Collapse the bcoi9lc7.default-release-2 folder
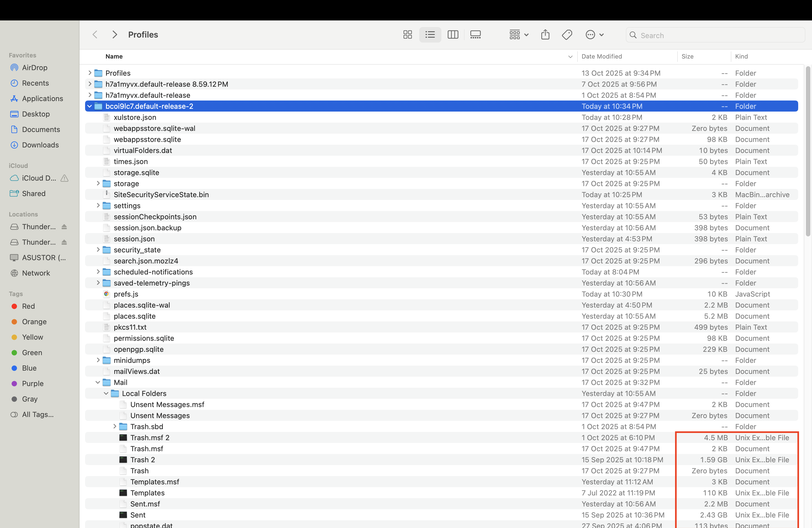Screen dimensions: 812x528 coord(89,106)
